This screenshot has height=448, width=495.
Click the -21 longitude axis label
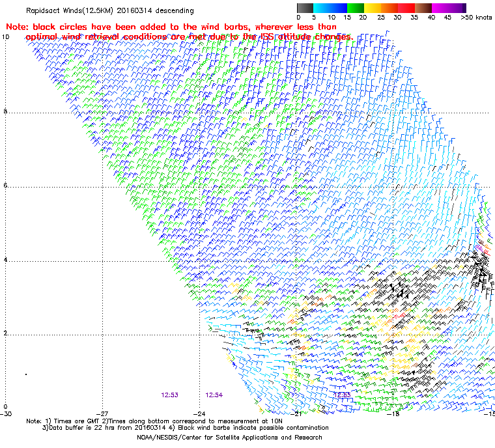point(296,413)
